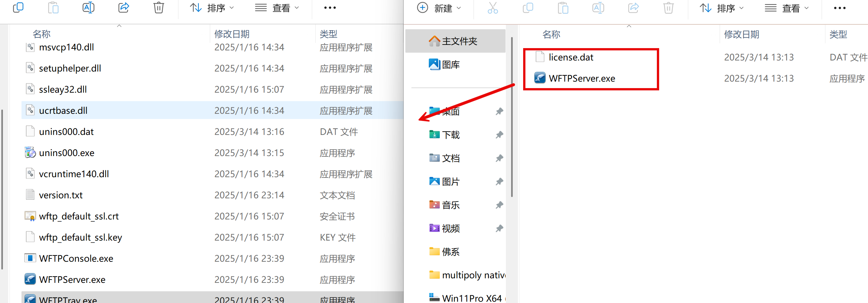Click the pin icon beside 视频
The image size is (868, 303).
tap(499, 228)
